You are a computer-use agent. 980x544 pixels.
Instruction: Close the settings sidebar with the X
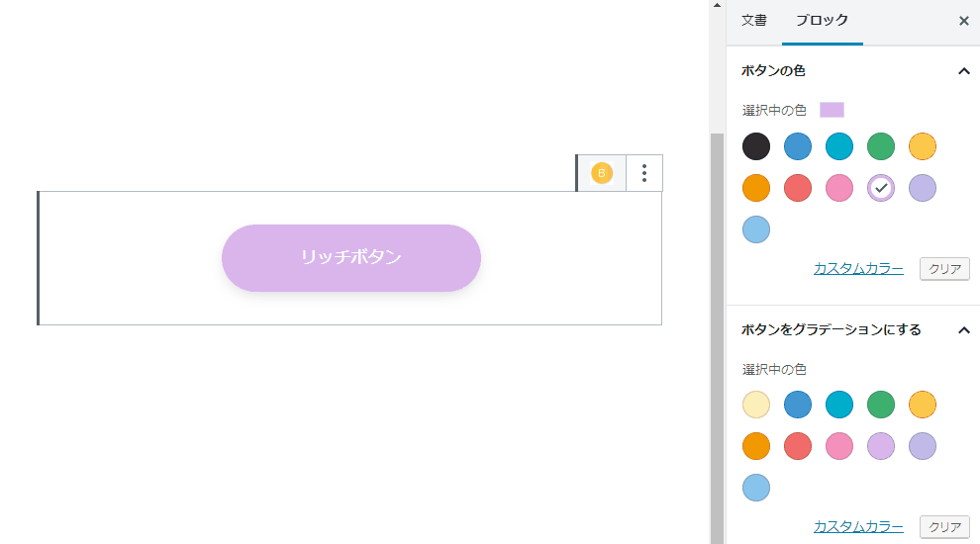pyautogui.click(x=964, y=21)
